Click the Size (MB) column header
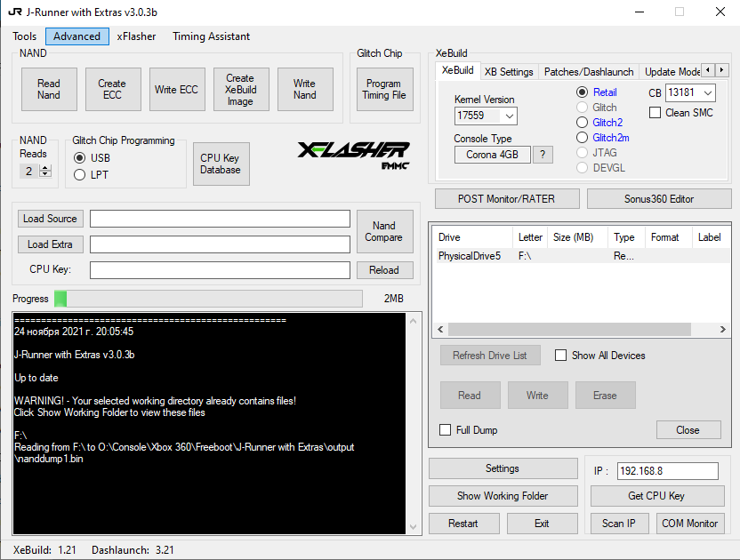Image resolution: width=740 pixels, height=560 pixels. coord(577,237)
